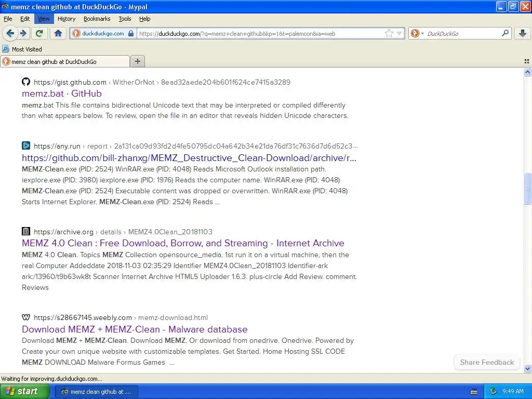The width and height of the screenshot is (532, 399).
Task: Click the https://archive.org URL breadcrumb
Action: point(63,232)
